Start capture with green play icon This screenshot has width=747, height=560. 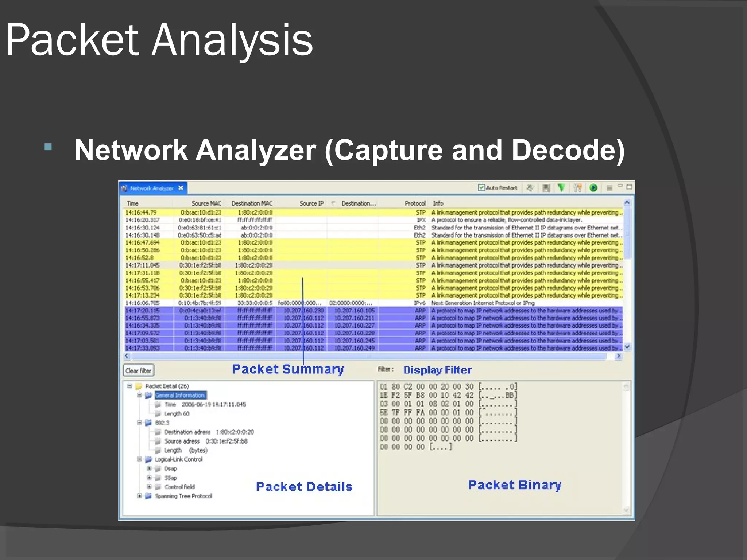(x=593, y=188)
